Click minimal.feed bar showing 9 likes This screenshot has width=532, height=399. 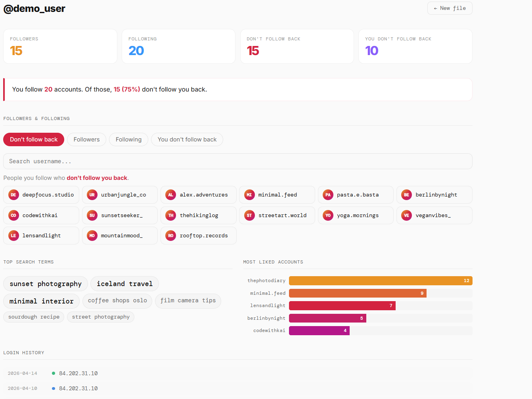tap(358, 293)
